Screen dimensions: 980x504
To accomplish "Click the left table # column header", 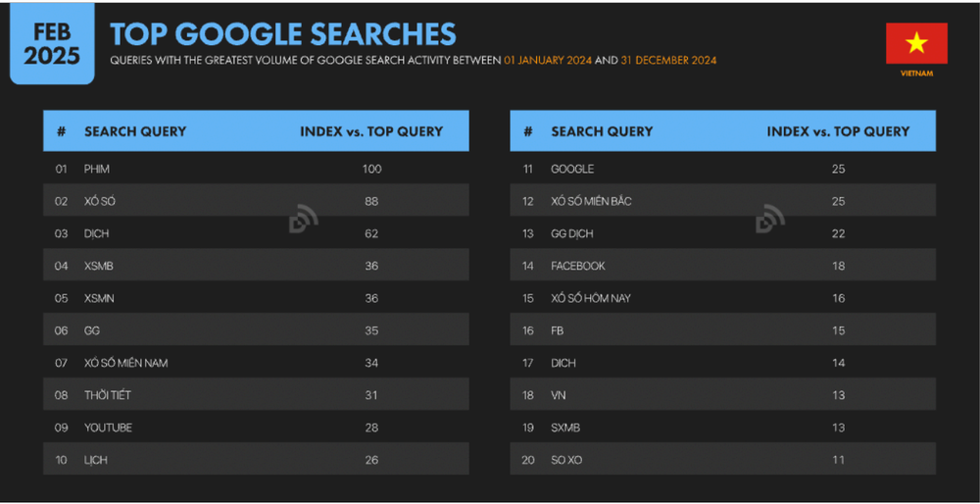I will pos(61,131).
